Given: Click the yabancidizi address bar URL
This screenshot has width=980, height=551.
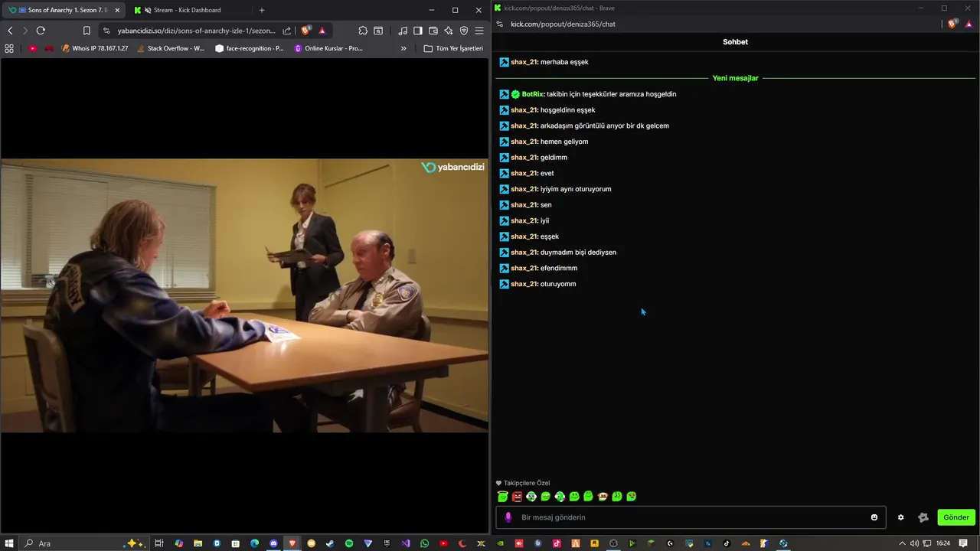Looking at the screenshot, I should pyautogui.click(x=196, y=31).
